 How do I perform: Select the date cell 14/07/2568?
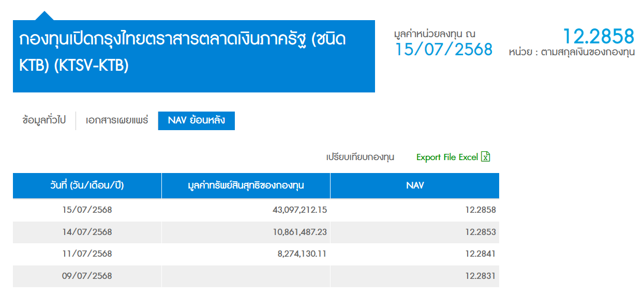pyautogui.click(x=87, y=232)
